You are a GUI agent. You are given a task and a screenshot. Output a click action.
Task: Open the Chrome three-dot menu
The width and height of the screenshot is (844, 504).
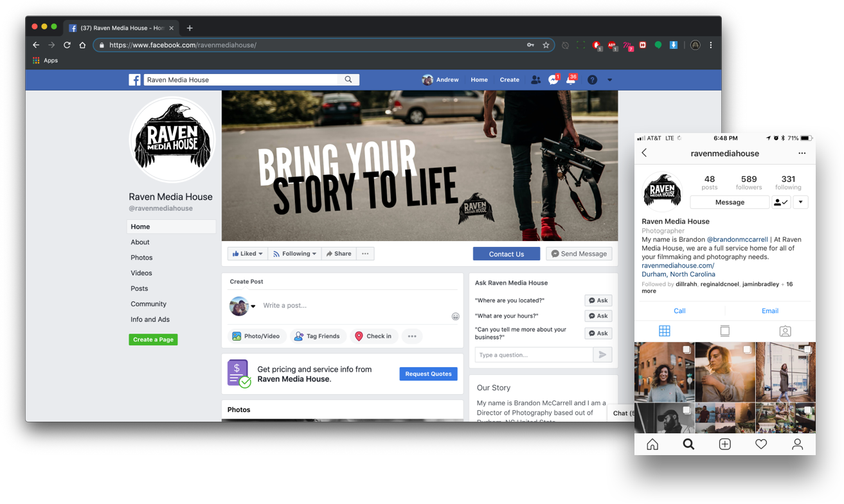pyautogui.click(x=710, y=45)
